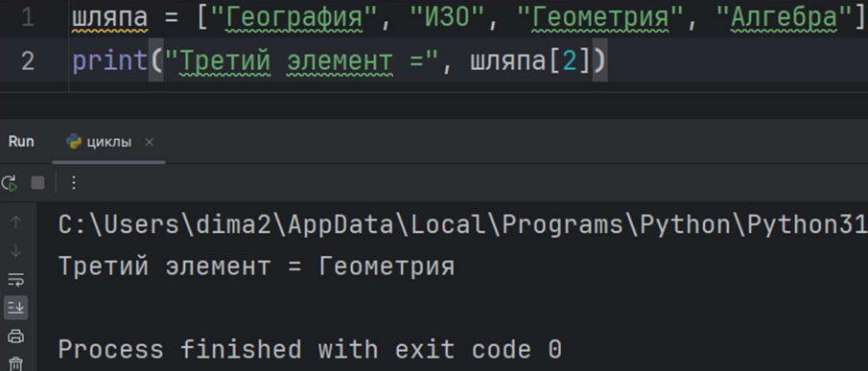Print the console output
Screen dimensions: 868x371
(x=15, y=336)
